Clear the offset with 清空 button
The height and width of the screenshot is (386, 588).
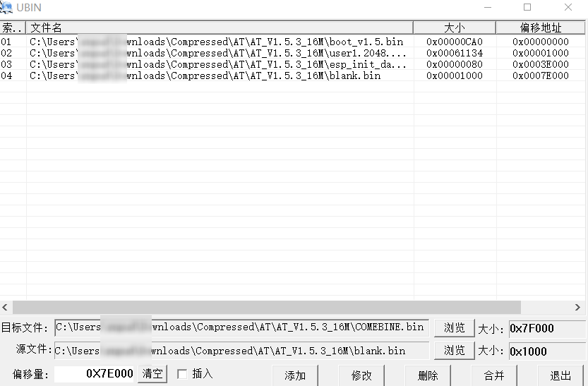(x=152, y=374)
